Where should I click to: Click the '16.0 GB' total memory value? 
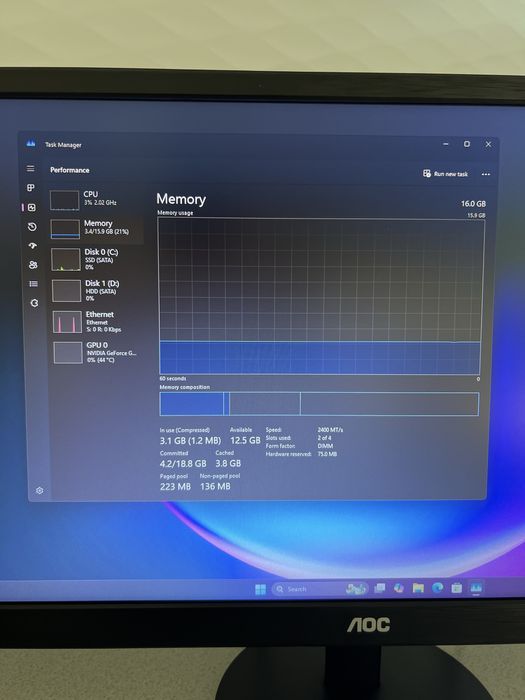[473, 204]
